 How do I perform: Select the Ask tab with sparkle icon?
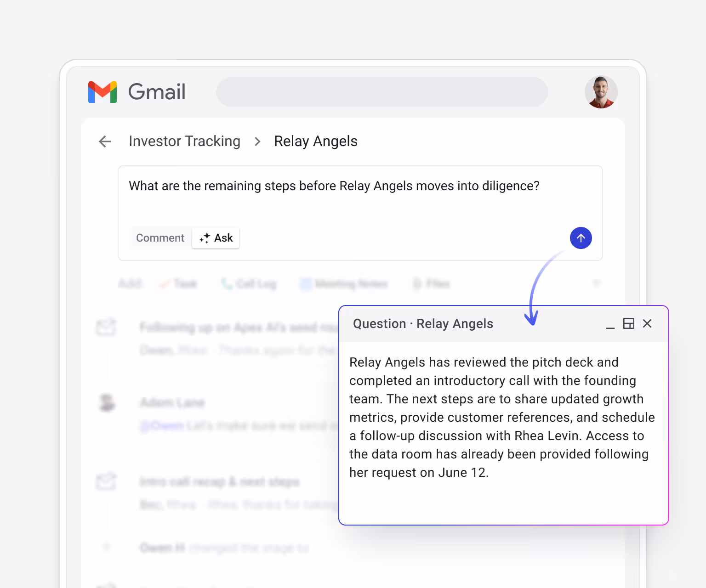[216, 238]
